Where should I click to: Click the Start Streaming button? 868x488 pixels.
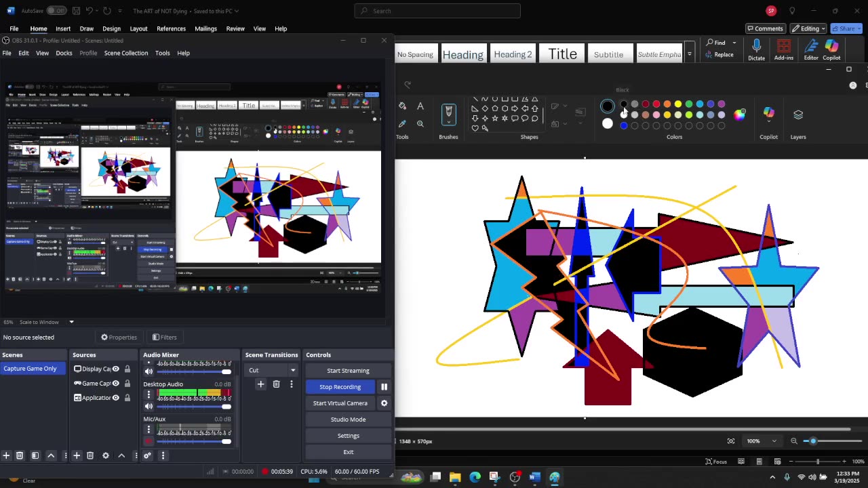(x=348, y=371)
